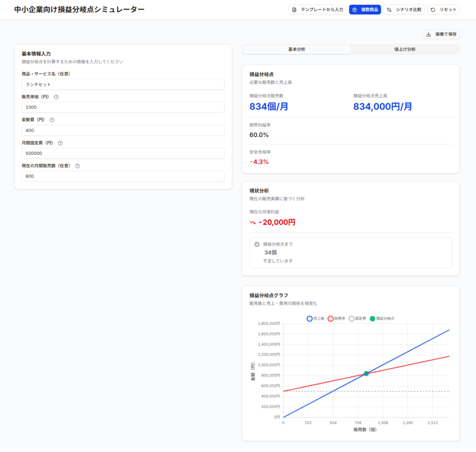Click help icon beside 変動費 label
Viewport: 476px width, 452px height.
point(52,120)
